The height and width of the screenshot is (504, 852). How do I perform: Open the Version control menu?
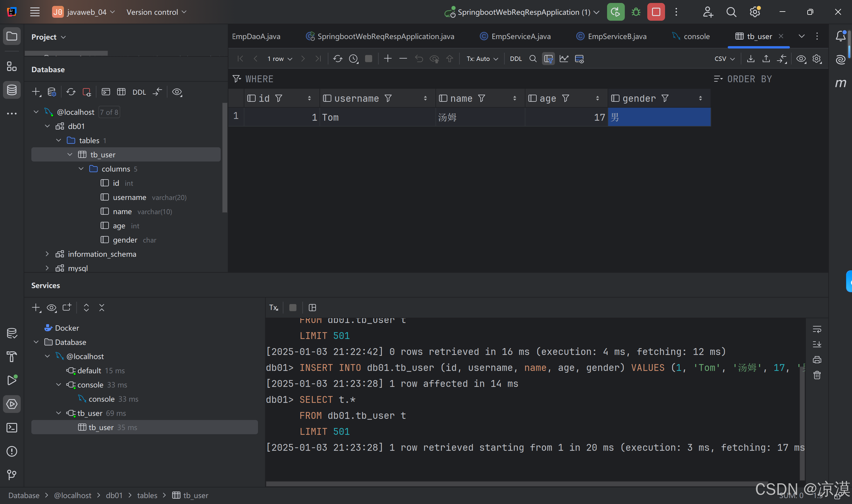[156, 12]
